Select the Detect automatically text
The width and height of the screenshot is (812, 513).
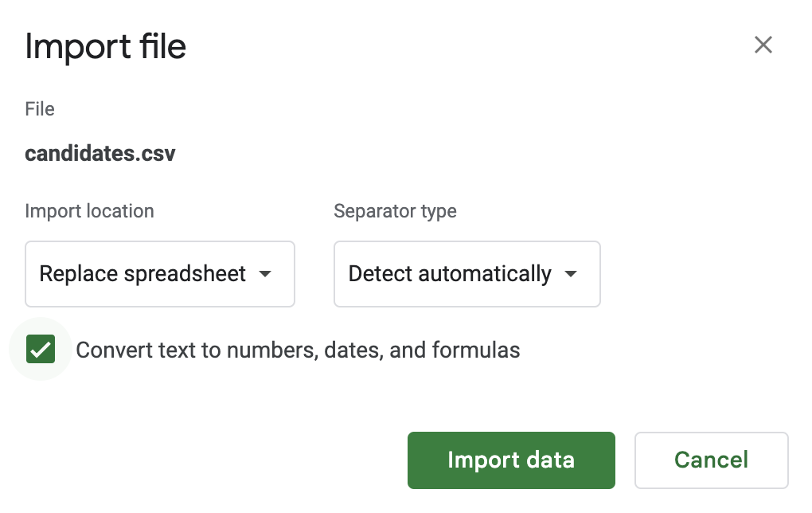pyautogui.click(x=450, y=274)
